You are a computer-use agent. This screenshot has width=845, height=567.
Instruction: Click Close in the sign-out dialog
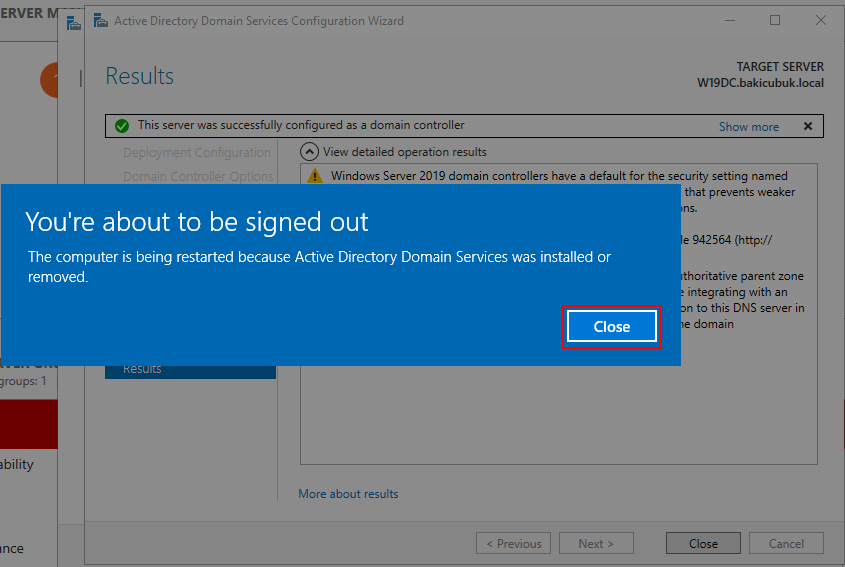coord(612,327)
